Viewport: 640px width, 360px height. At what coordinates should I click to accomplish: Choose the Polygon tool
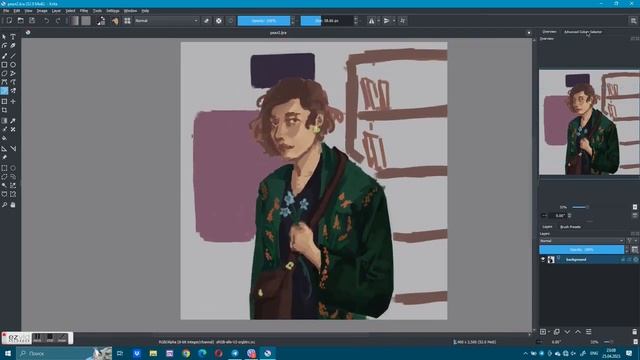[4, 73]
